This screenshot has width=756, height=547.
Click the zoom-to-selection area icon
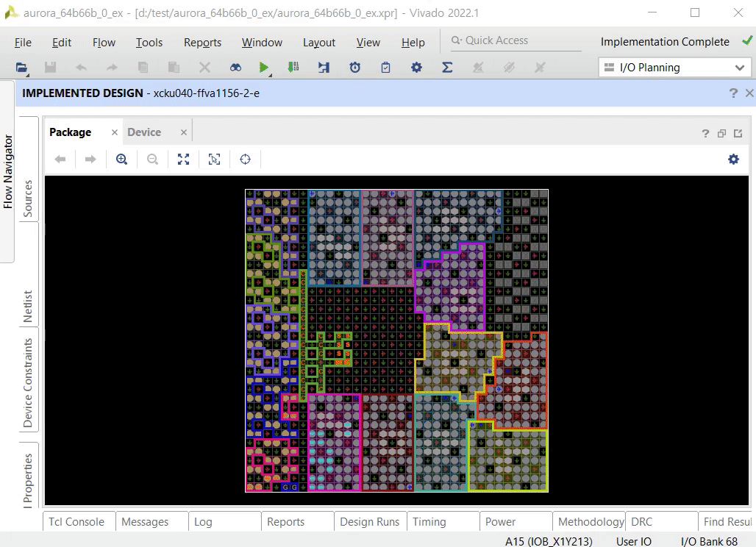click(x=214, y=159)
